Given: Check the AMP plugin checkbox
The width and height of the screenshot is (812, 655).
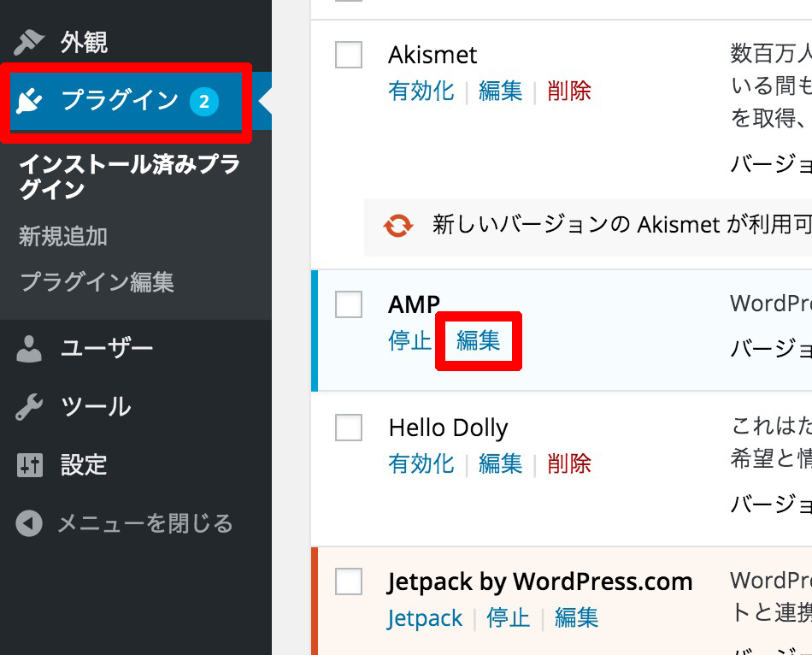Looking at the screenshot, I should tap(349, 304).
